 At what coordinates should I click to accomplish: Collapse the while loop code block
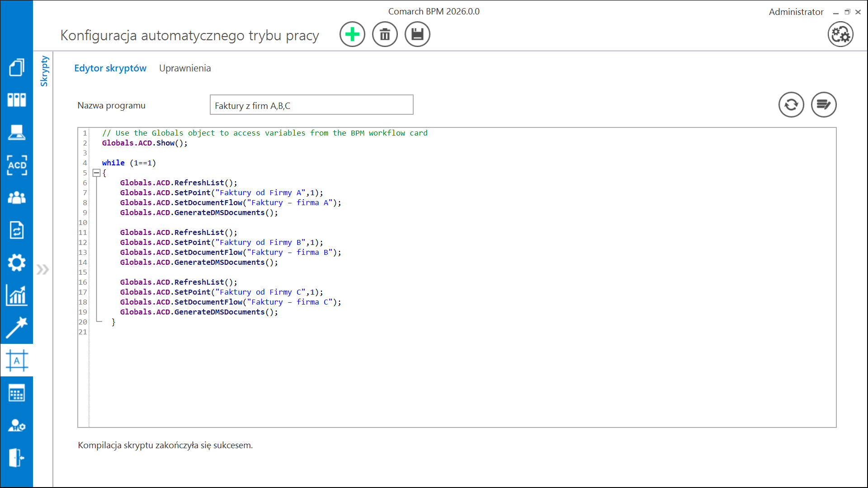click(x=96, y=173)
